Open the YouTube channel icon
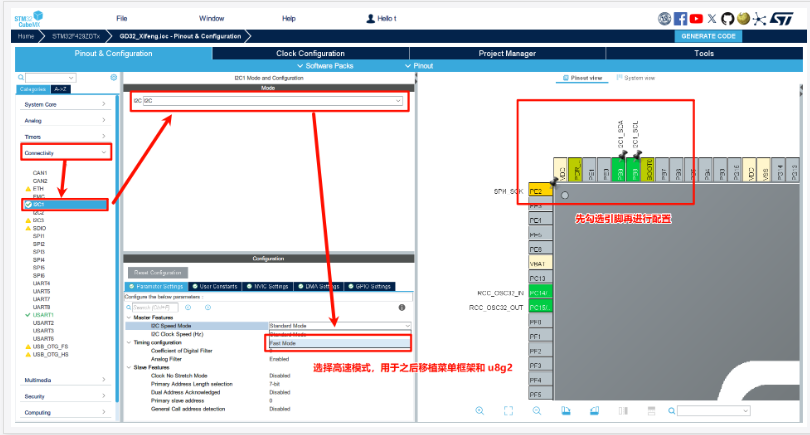 [x=696, y=19]
